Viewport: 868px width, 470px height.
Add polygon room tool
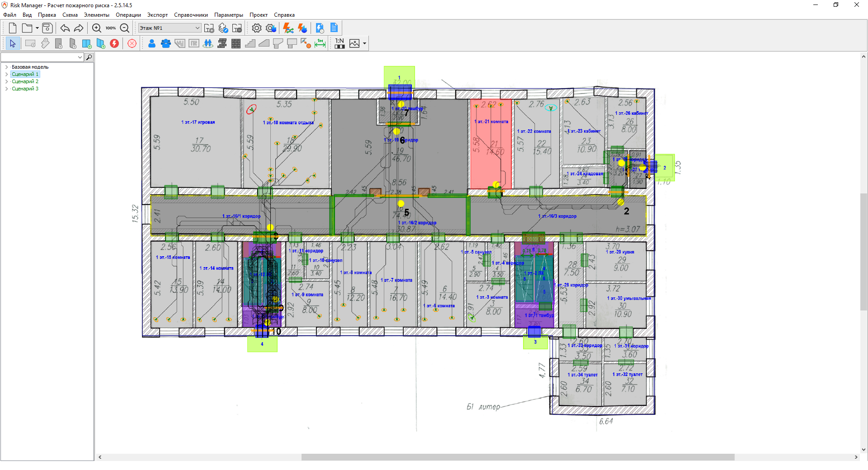point(45,43)
